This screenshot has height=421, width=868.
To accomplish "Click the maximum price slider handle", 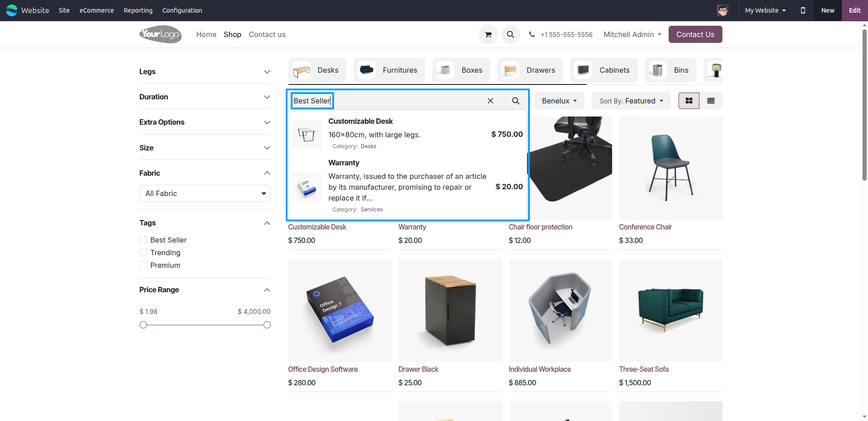I will click(267, 325).
